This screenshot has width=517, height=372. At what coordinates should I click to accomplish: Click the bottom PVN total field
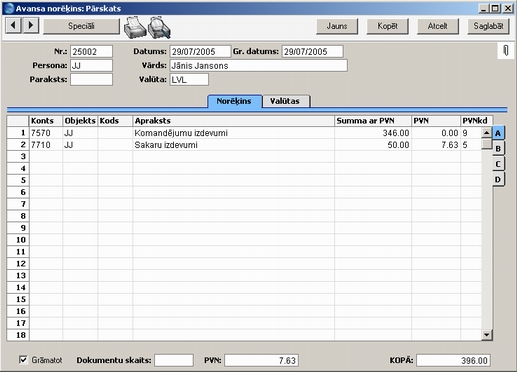point(261,360)
